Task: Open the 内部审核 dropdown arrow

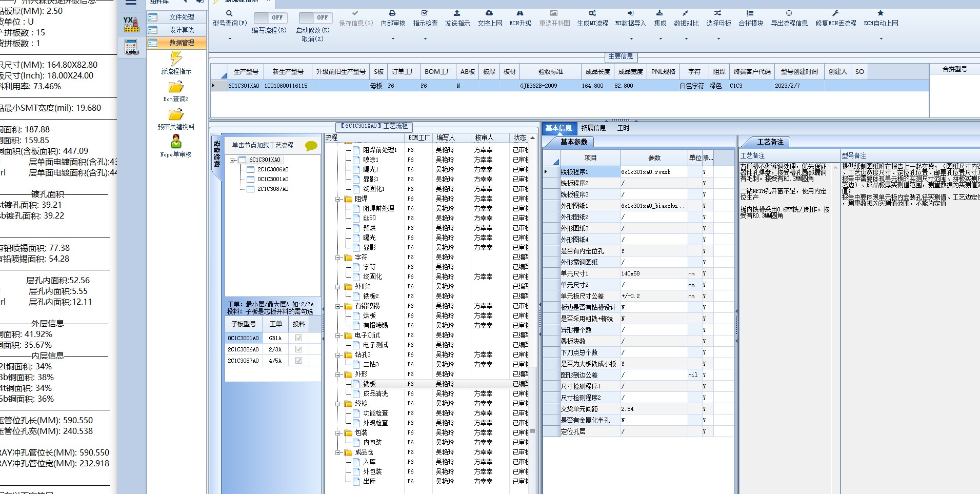Action: point(392,38)
